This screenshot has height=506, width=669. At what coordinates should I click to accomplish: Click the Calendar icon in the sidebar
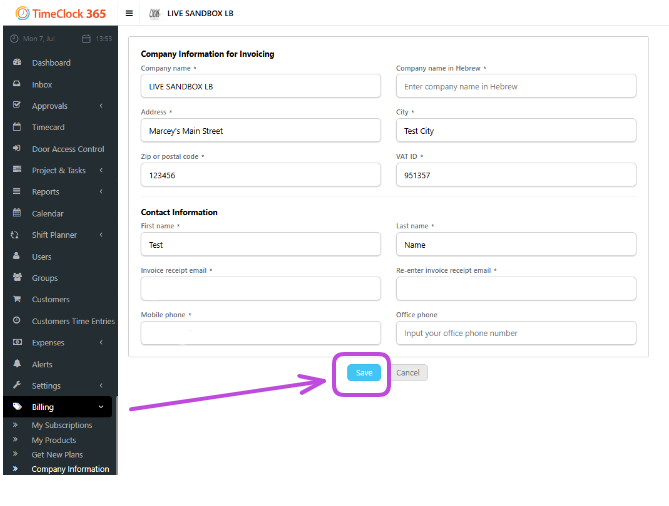(x=16, y=214)
